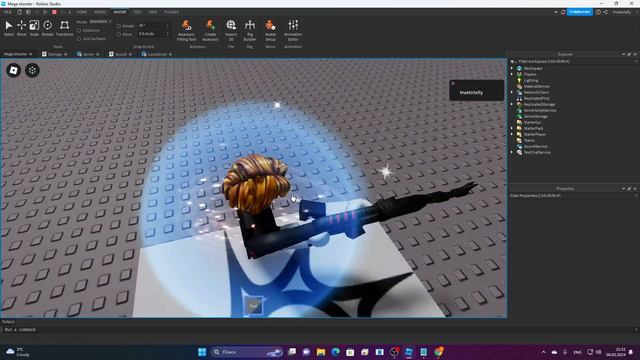Screen dimensions: 640x360
Task: Close the Explorer panel
Action: [x=635, y=54]
